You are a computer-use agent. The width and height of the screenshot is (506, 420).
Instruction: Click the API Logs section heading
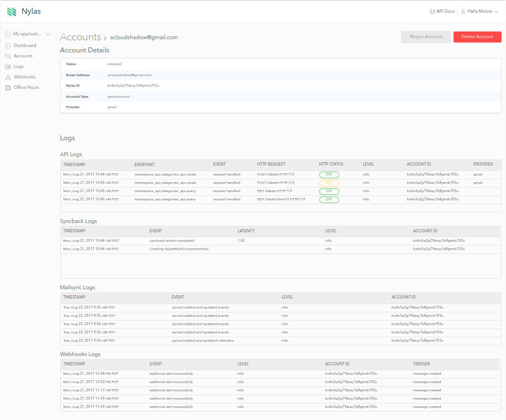71,155
